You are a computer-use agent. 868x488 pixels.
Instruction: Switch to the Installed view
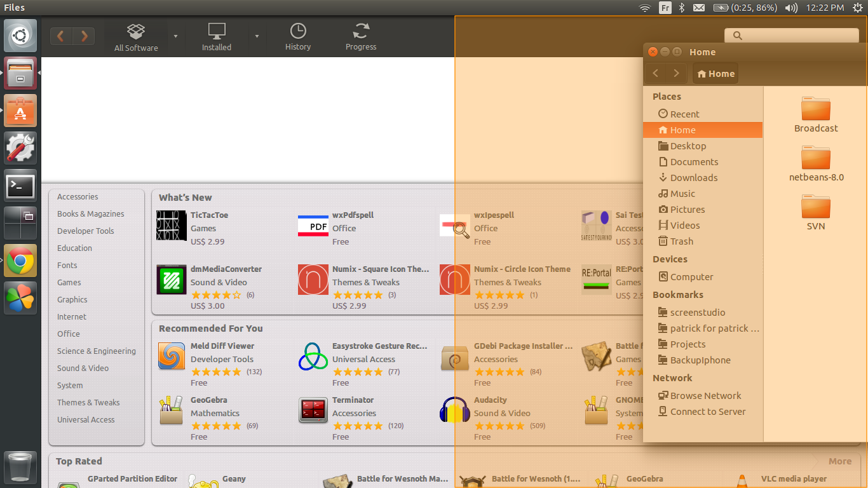point(217,37)
